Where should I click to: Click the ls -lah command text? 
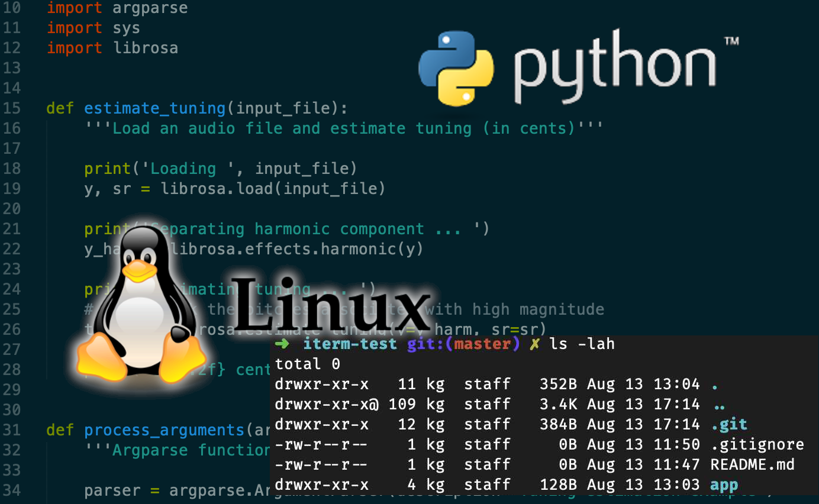582,344
